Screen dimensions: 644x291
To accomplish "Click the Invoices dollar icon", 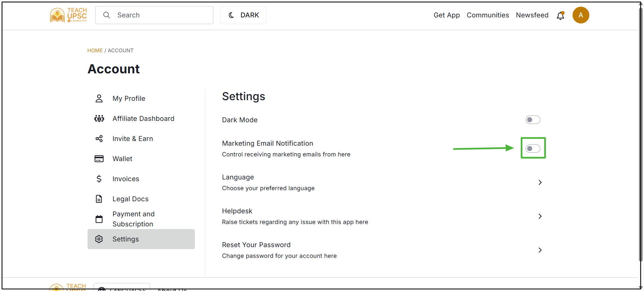I will click(x=99, y=179).
